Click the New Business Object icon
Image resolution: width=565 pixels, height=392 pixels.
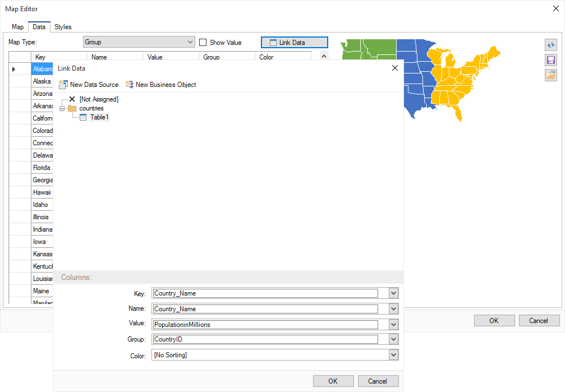(130, 85)
